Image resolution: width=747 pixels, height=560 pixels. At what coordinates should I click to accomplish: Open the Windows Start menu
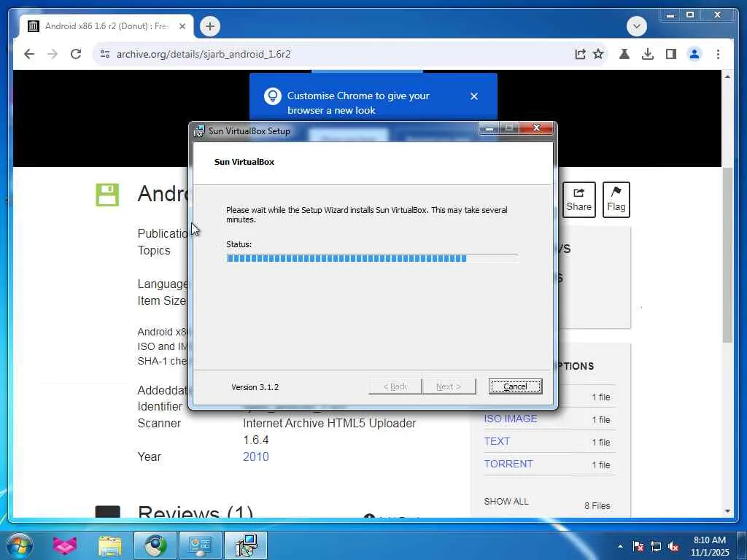19,545
